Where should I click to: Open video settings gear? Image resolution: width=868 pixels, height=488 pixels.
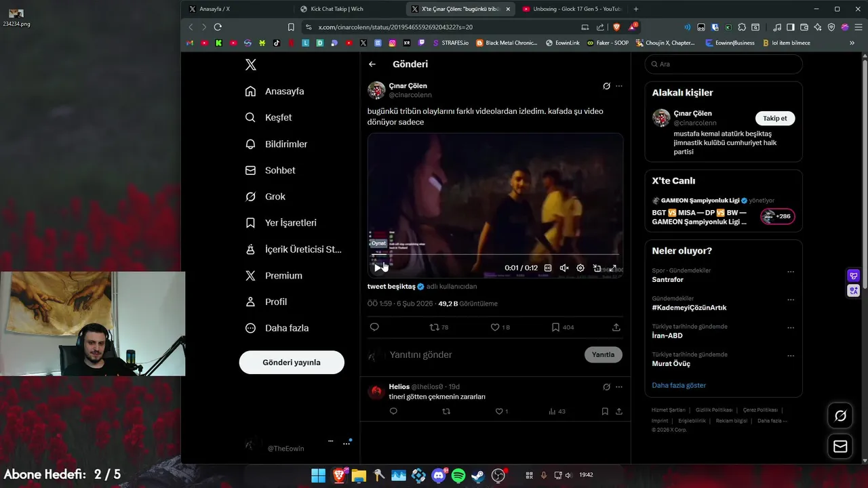[x=580, y=268]
